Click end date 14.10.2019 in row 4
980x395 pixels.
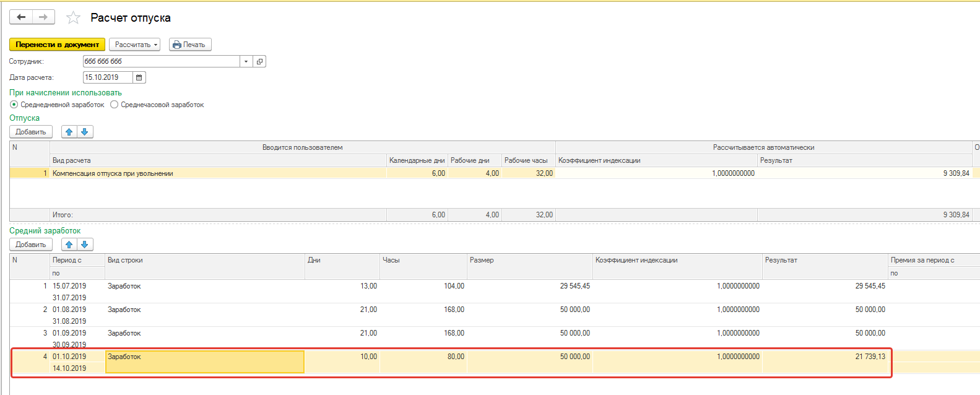pos(69,368)
